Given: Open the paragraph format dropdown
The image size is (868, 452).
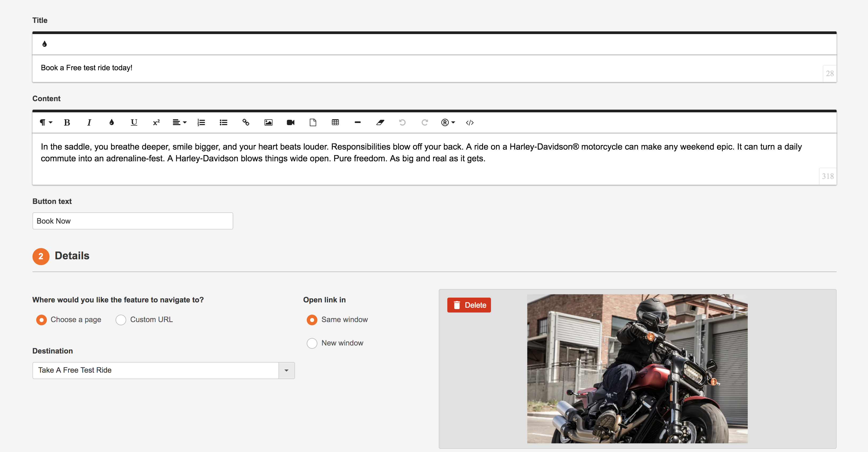Looking at the screenshot, I should click(46, 122).
